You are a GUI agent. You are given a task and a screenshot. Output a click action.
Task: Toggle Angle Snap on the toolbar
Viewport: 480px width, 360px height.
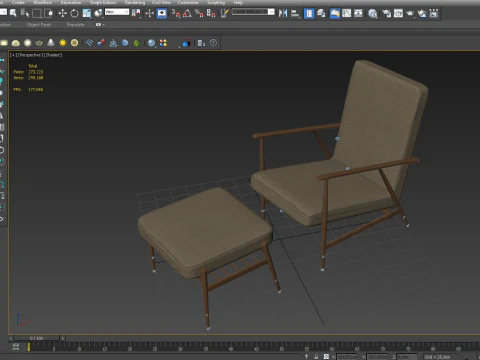tap(187, 13)
